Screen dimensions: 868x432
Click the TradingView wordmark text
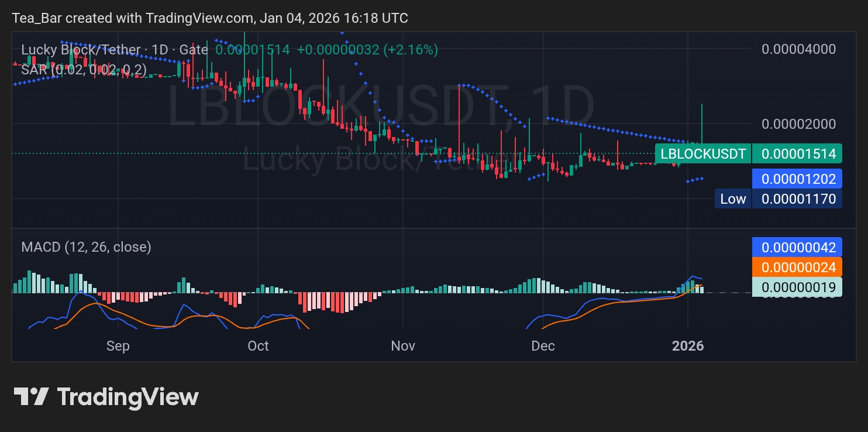pos(128,397)
